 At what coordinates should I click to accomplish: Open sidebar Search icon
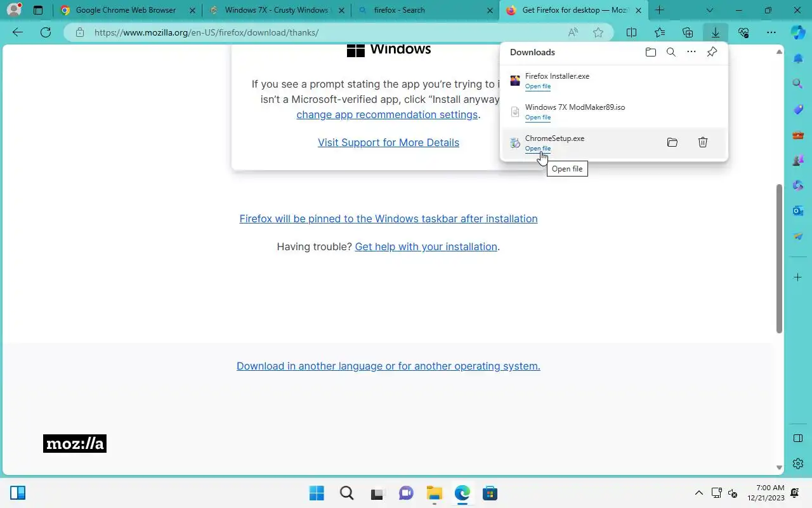pos(798,84)
